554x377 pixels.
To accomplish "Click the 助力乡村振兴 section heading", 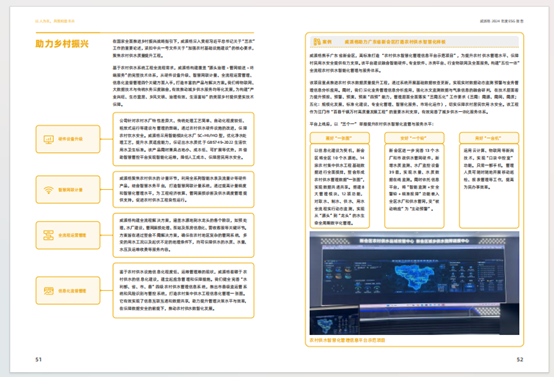I will 62,44.
